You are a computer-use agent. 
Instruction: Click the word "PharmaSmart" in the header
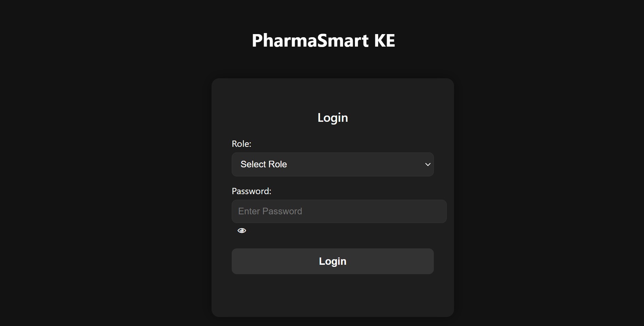310,40
